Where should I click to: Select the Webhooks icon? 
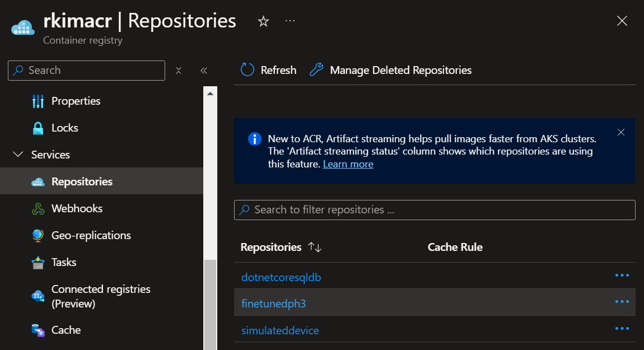coord(38,208)
